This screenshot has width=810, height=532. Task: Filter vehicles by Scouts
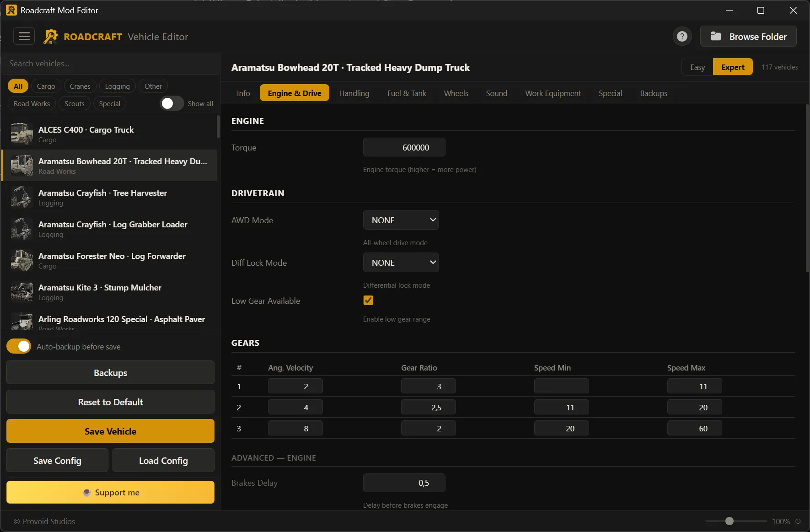[x=74, y=103]
